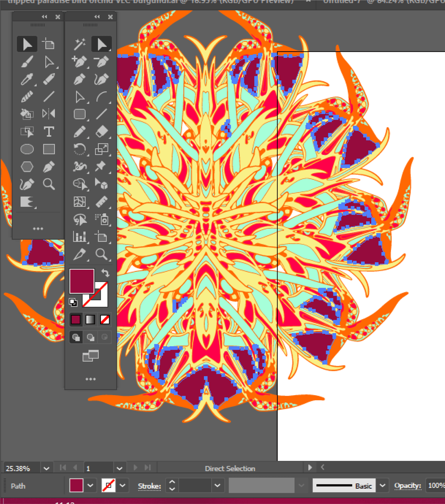Choose the Mesh tool

[x=80, y=202]
